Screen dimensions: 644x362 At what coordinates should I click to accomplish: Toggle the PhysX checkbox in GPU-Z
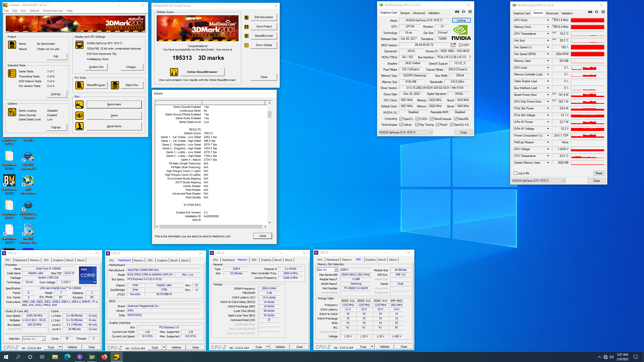pos(437,125)
